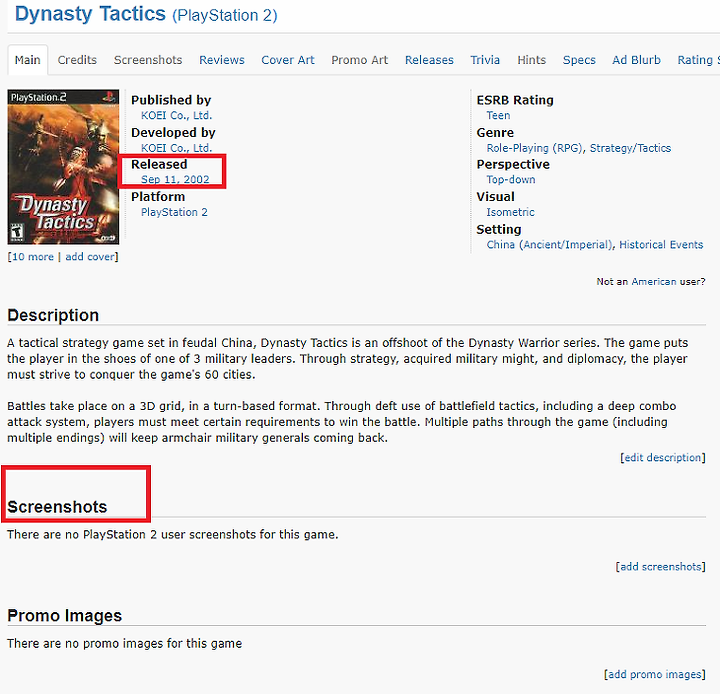
Task: View the Trivia tab
Action: pos(485,60)
